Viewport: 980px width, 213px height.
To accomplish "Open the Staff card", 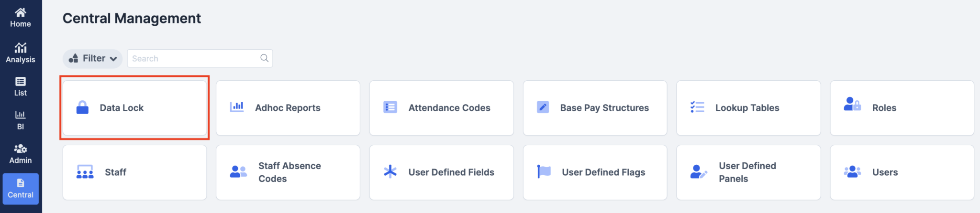I will pos(134,172).
